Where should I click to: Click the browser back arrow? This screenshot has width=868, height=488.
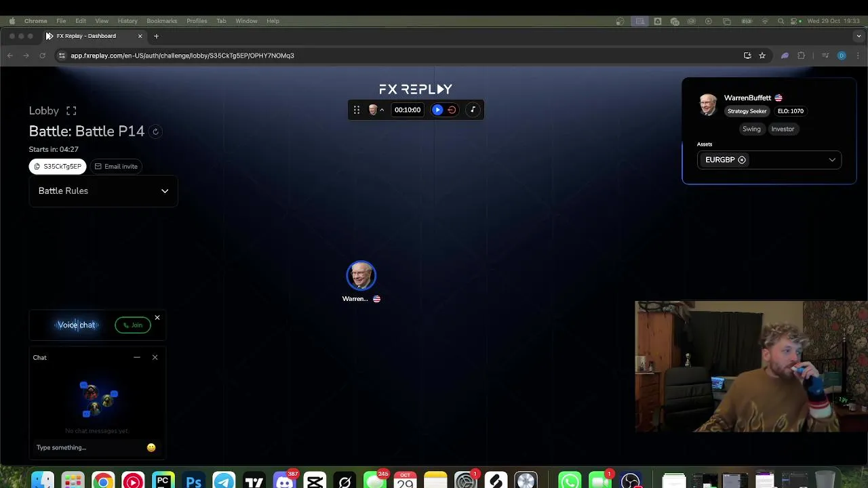pos(10,56)
